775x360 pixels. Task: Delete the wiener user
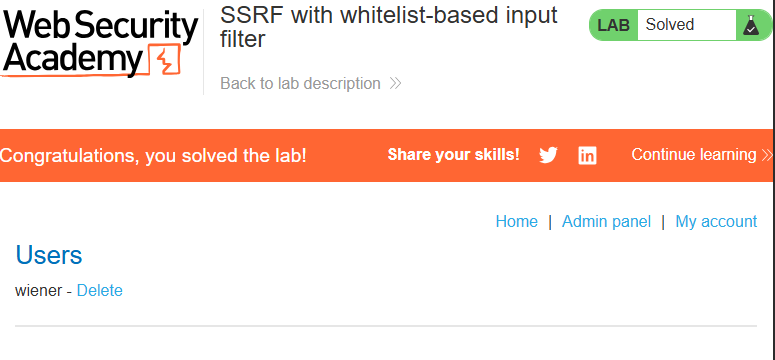[x=99, y=290]
